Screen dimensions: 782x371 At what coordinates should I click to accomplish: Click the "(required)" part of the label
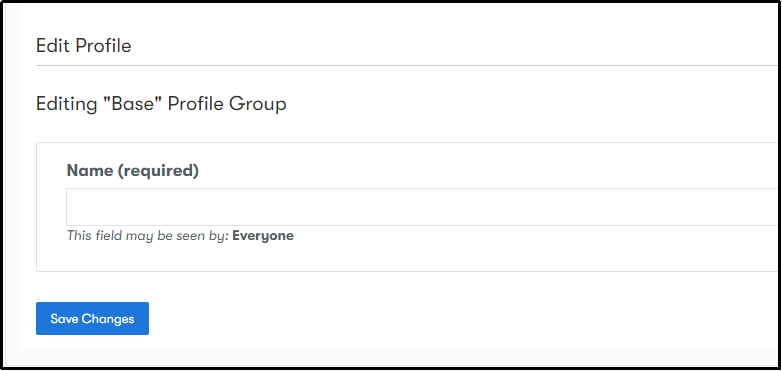point(158,171)
